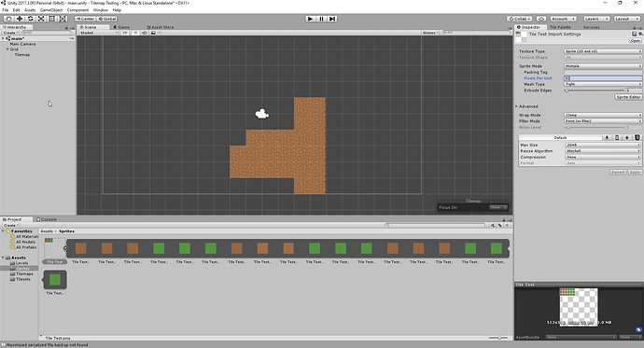Collapse the Grid object in Hierarchy

(7, 49)
